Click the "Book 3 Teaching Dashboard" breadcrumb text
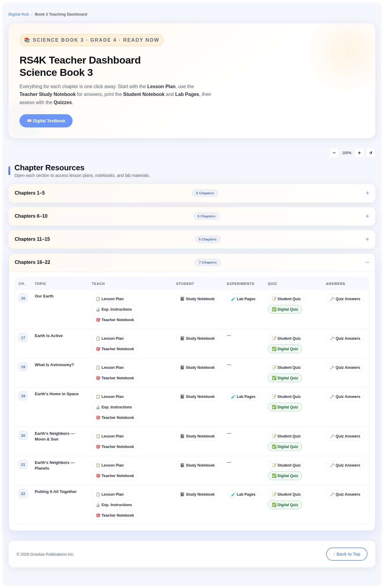 (61, 14)
